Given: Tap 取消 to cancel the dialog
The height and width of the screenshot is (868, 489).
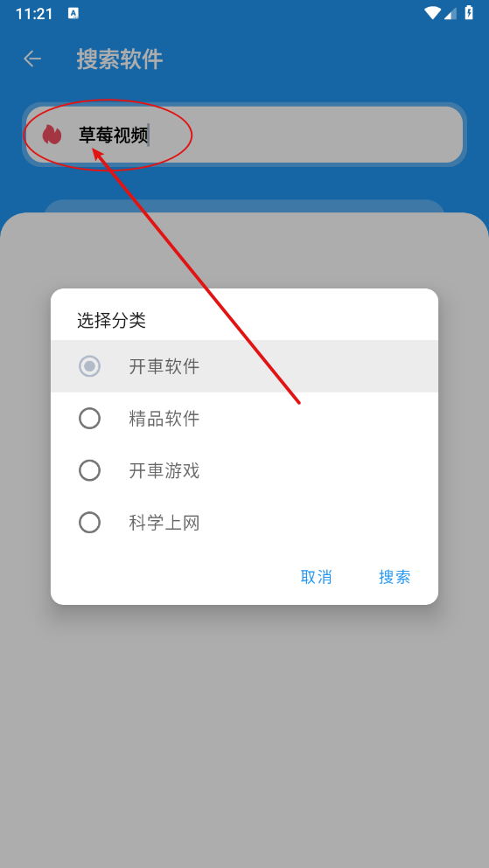Looking at the screenshot, I should pos(316,577).
